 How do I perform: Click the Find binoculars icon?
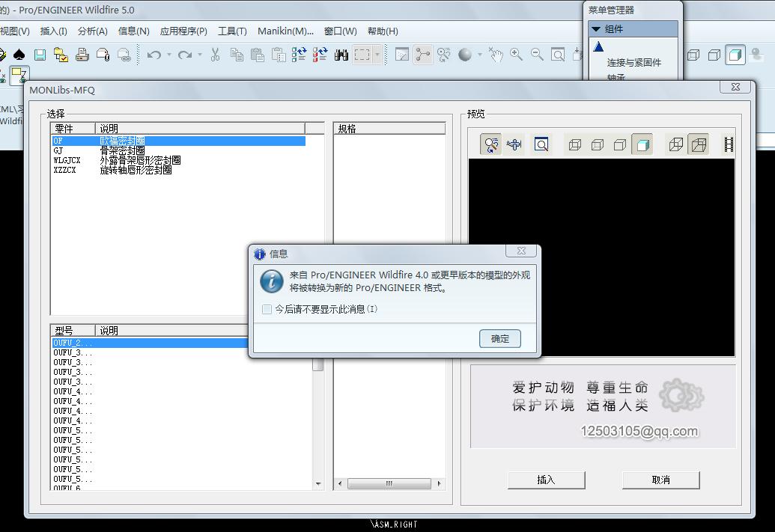pyautogui.click(x=341, y=55)
